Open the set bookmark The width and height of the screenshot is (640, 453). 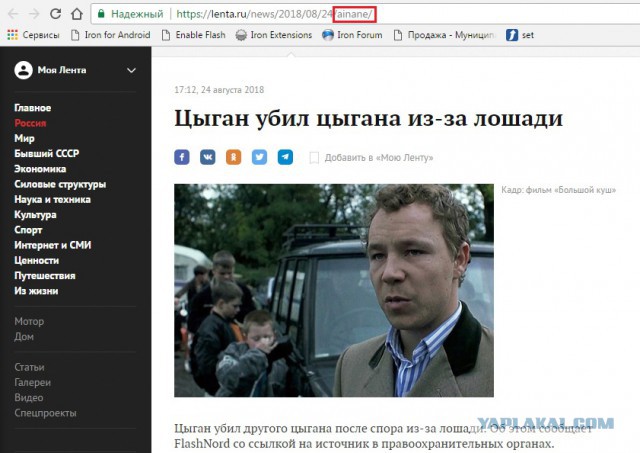(x=520, y=35)
